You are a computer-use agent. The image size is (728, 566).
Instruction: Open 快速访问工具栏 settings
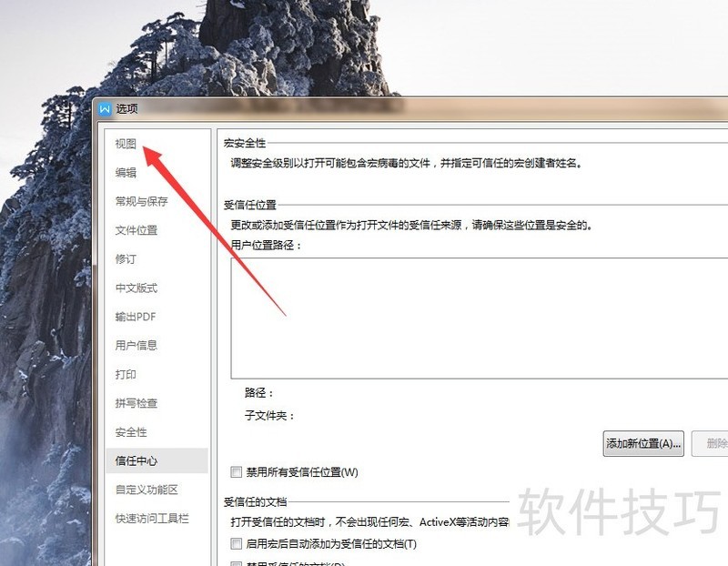point(152,518)
